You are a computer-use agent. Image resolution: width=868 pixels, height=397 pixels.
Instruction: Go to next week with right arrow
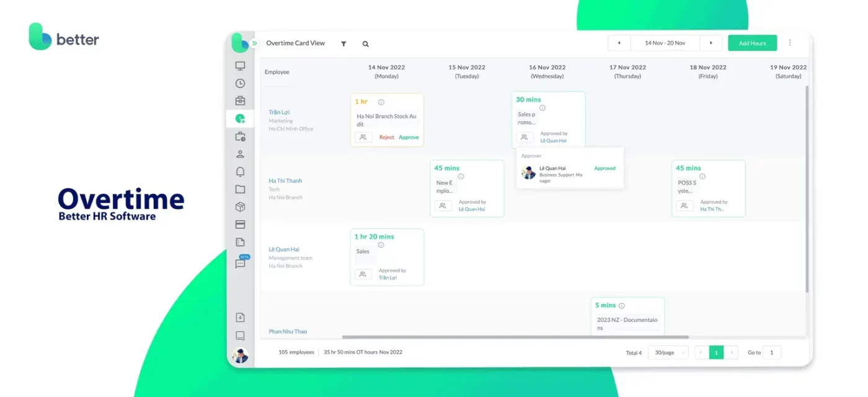point(711,43)
